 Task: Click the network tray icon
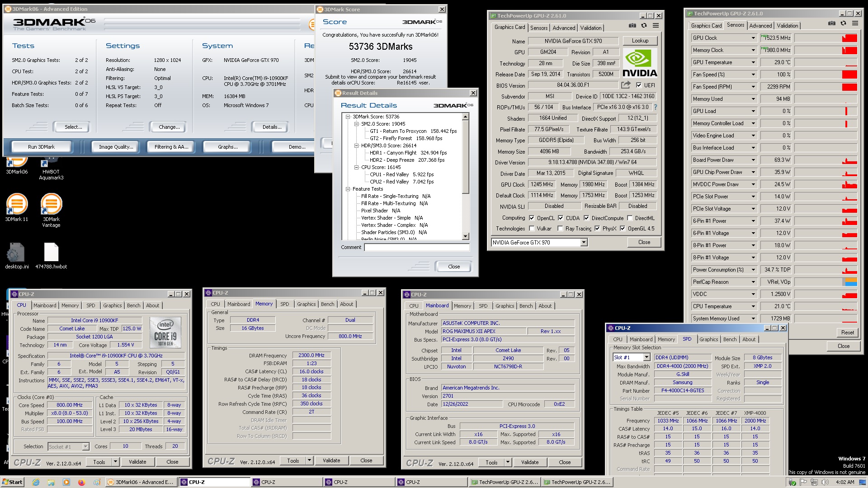(x=814, y=483)
